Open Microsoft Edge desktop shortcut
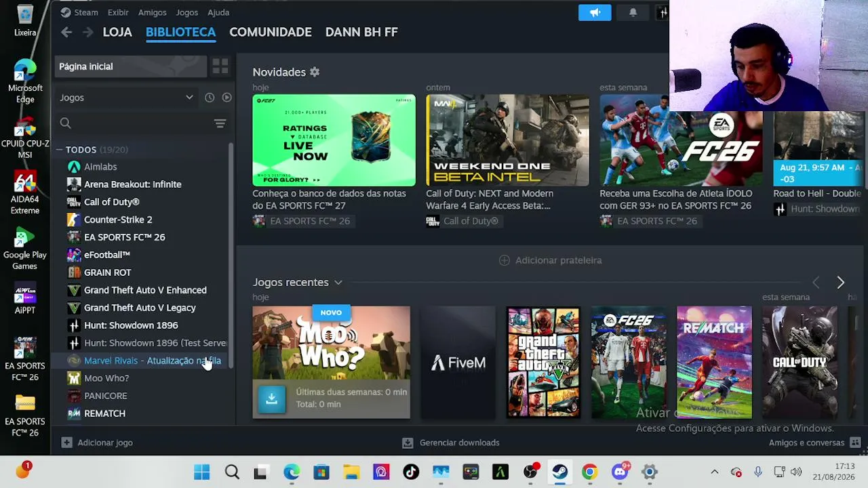 click(25, 81)
